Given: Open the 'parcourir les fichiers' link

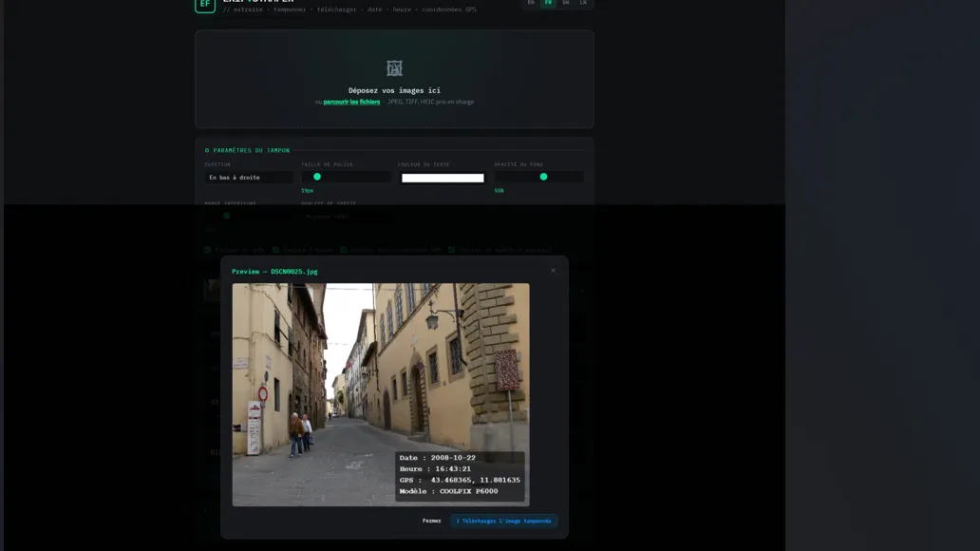Looking at the screenshot, I should pos(351,102).
